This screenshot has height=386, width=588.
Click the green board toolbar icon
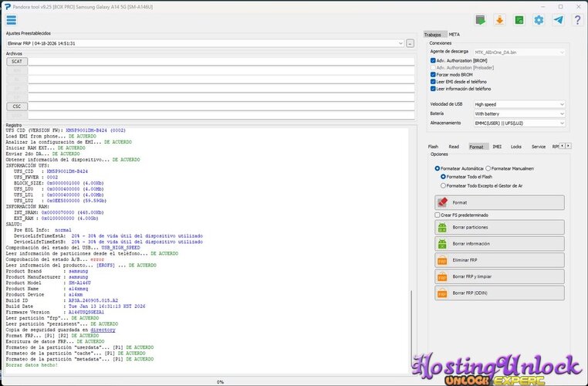pos(519,20)
